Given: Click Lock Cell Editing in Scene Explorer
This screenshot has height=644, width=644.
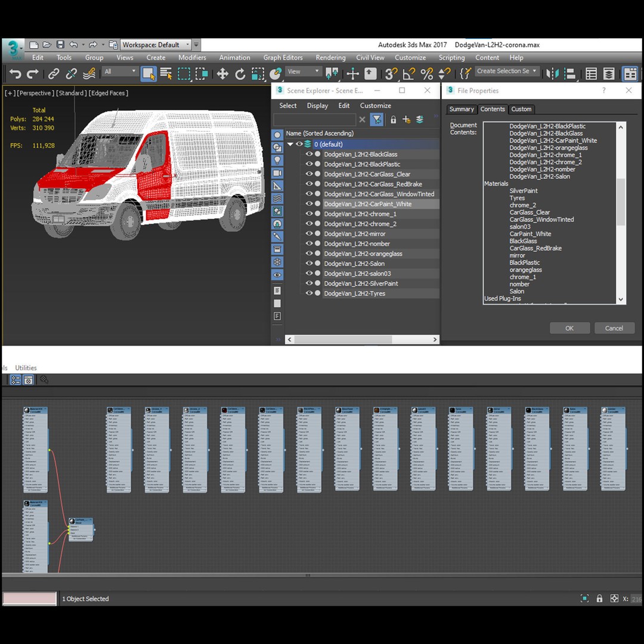Looking at the screenshot, I should 393,119.
